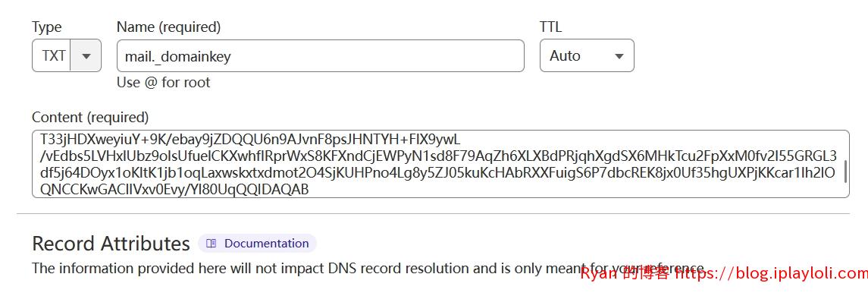This screenshot has width=868, height=296.
Task: Place cursor on last line ending QQIDAQAB
Action: click(x=174, y=190)
